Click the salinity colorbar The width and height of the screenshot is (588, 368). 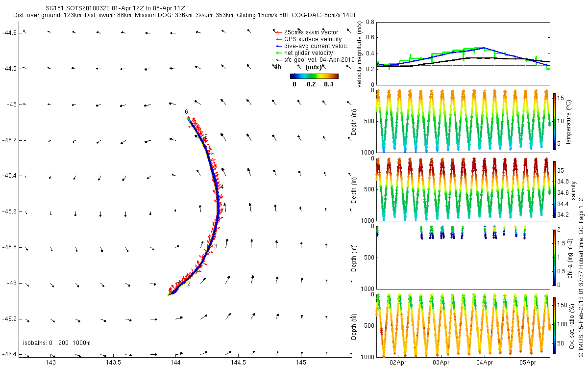click(x=555, y=190)
